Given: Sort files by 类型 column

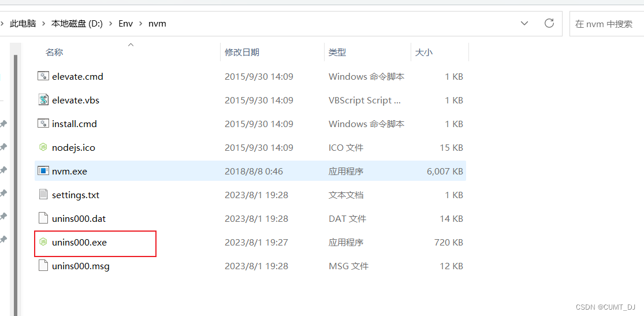Looking at the screenshot, I should click(x=337, y=52).
